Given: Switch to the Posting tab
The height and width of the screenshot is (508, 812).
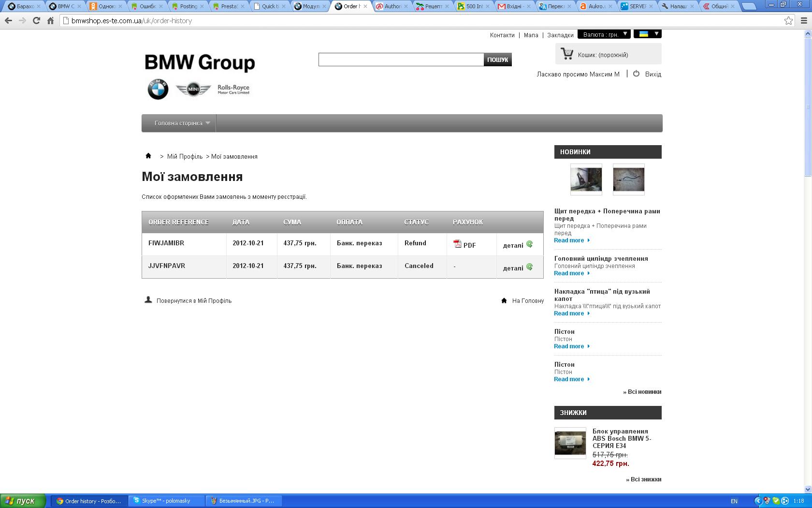Looking at the screenshot, I should (188, 6).
